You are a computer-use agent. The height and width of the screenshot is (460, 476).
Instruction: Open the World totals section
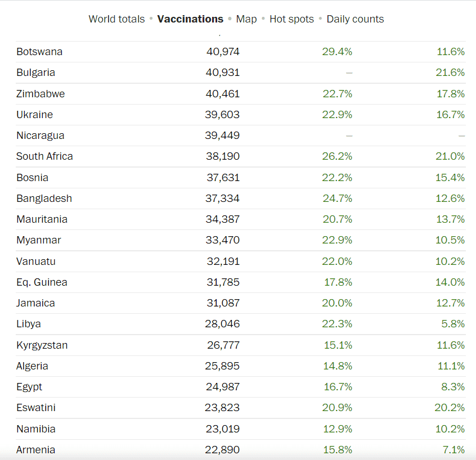(116, 19)
